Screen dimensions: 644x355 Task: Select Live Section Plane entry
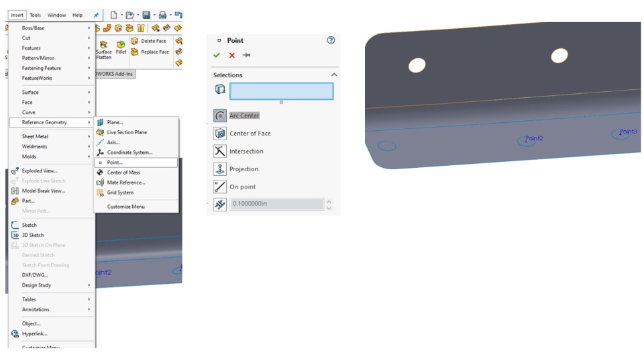(x=136, y=132)
